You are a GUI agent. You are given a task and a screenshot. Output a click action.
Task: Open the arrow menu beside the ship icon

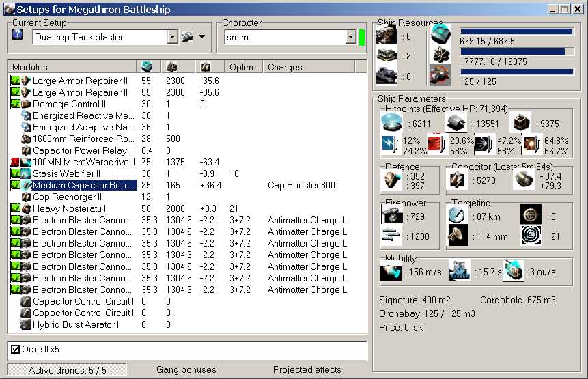coord(202,37)
